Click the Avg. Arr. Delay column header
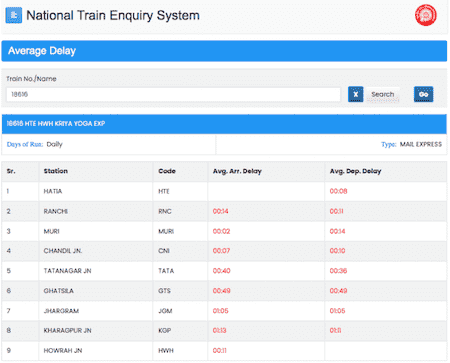This screenshot has width=450, height=363. [237, 171]
